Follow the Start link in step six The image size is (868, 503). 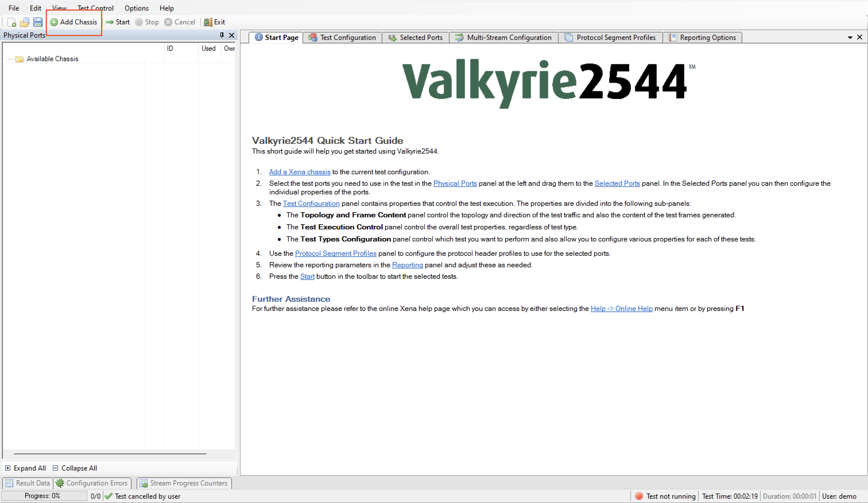click(307, 276)
